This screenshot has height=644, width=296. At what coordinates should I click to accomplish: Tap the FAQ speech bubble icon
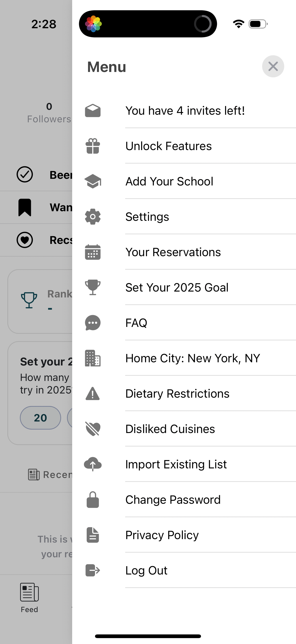[x=93, y=323]
